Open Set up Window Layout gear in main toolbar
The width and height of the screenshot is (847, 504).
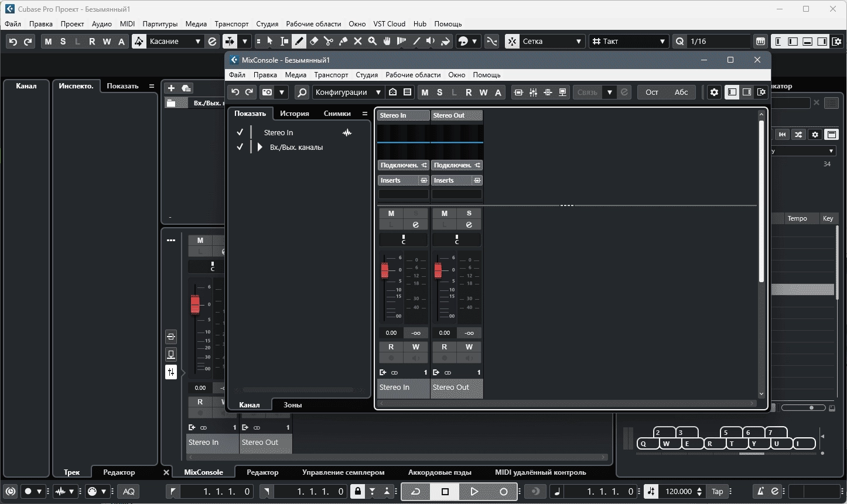(x=838, y=42)
